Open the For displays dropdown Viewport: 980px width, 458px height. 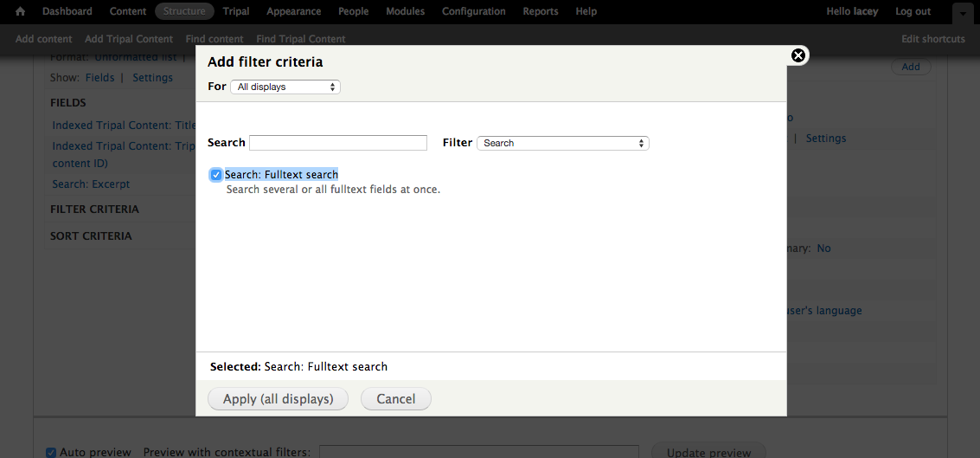pos(285,87)
